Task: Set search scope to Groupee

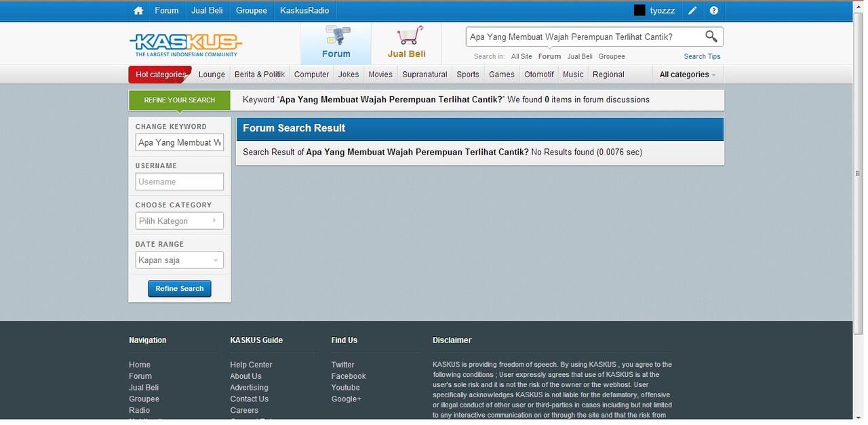Action: click(x=612, y=56)
